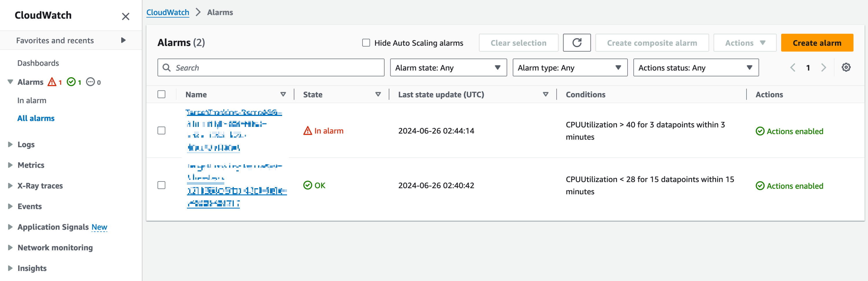Viewport: 868px width, 281px height.
Task: Click the OK green checkmark count in sidebar
Action: tap(74, 82)
